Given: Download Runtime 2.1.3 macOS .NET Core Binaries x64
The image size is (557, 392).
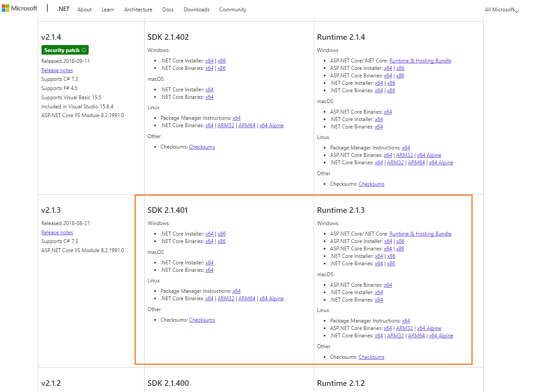Looking at the screenshot, I should (x=379, y=300).
